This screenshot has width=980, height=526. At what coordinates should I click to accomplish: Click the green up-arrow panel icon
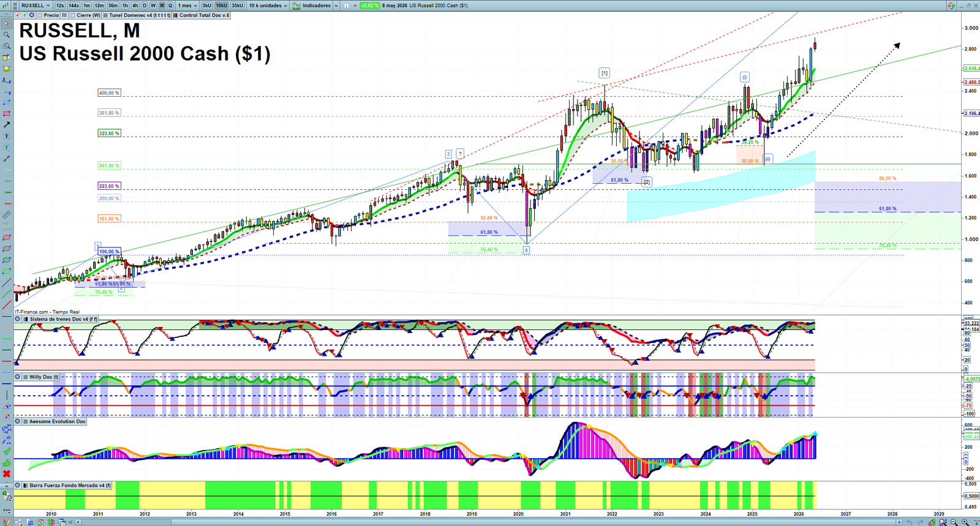click(24, 15)
